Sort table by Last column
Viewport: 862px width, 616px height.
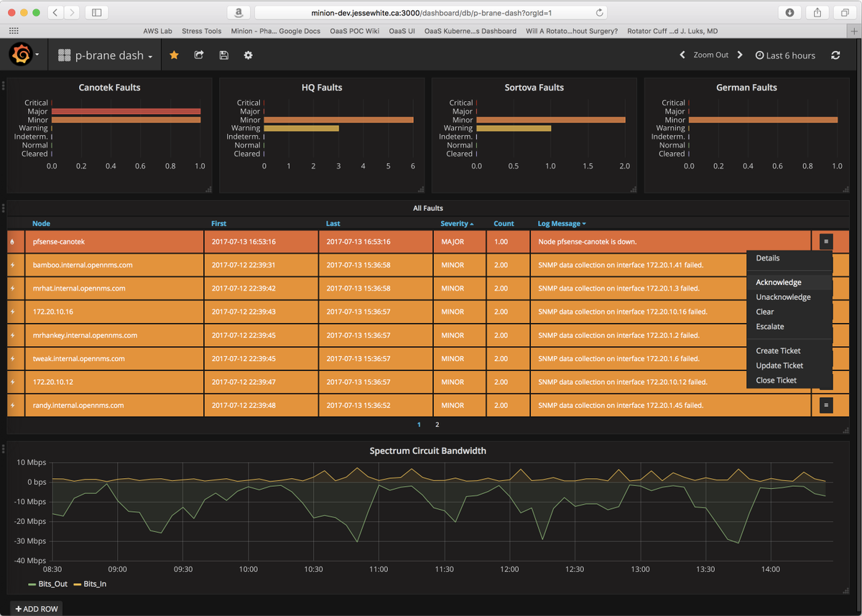333,224
